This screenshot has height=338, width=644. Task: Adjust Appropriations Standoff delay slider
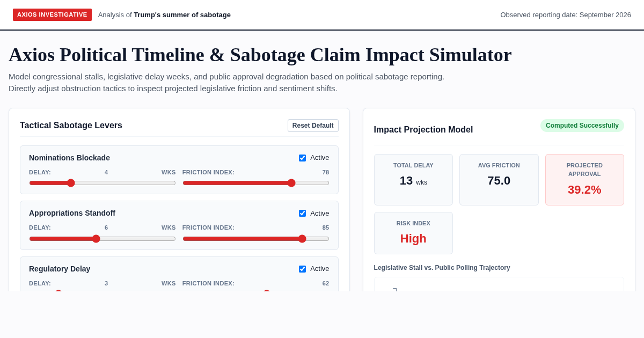pyautogui.click(x=103, y=239)
